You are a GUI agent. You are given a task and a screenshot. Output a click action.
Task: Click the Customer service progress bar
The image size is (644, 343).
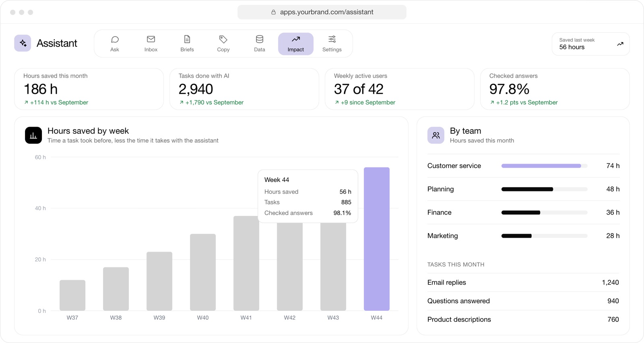point(545,166)
